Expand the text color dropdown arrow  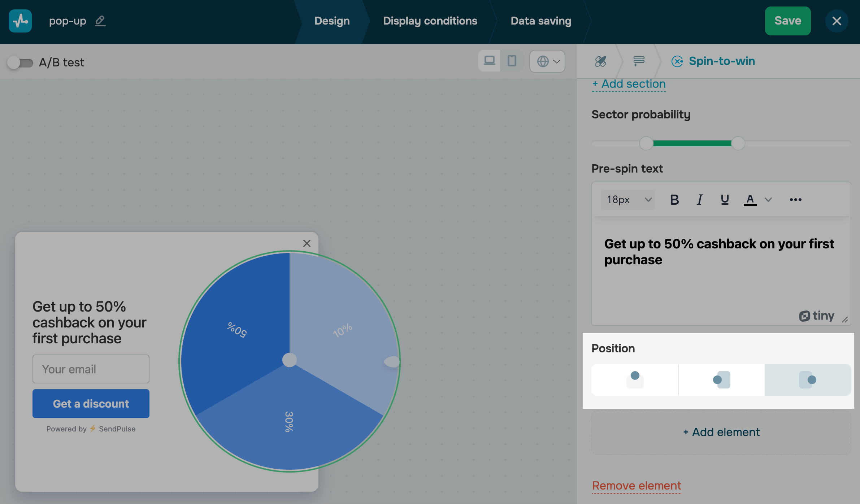pos(768,200)
